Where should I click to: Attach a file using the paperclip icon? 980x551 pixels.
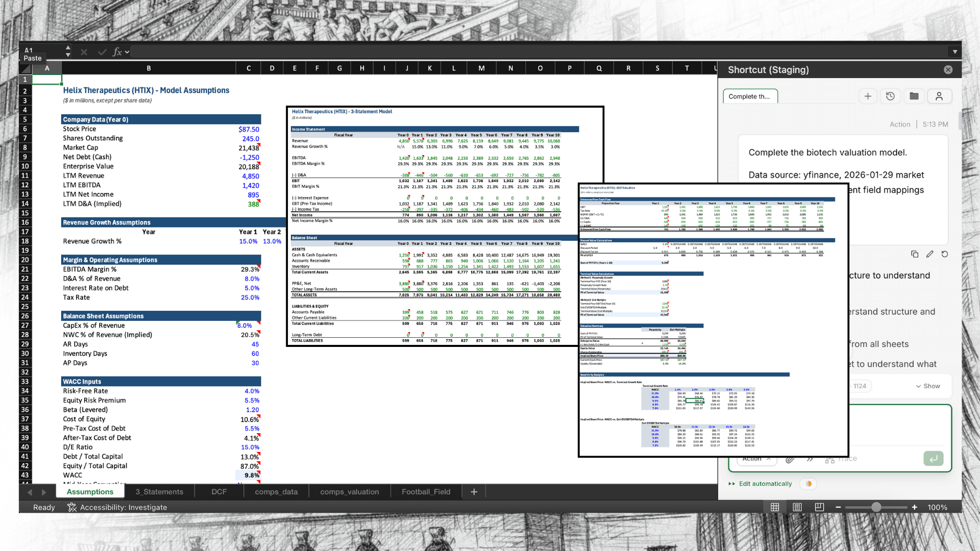click(x=790, y=459)
